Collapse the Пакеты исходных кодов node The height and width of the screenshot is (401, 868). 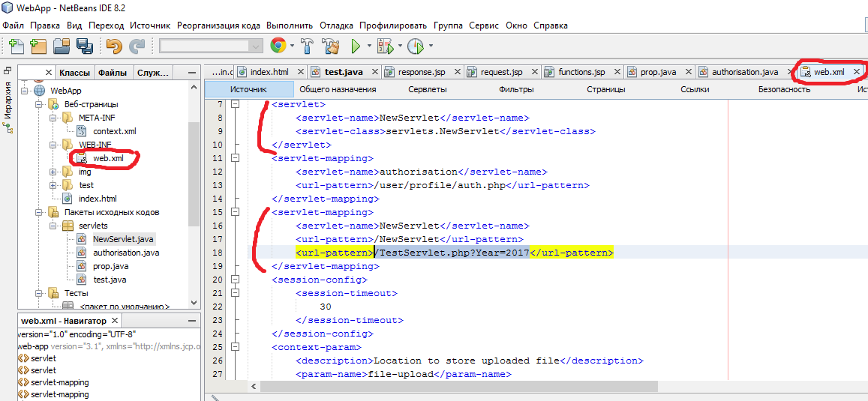39,212
